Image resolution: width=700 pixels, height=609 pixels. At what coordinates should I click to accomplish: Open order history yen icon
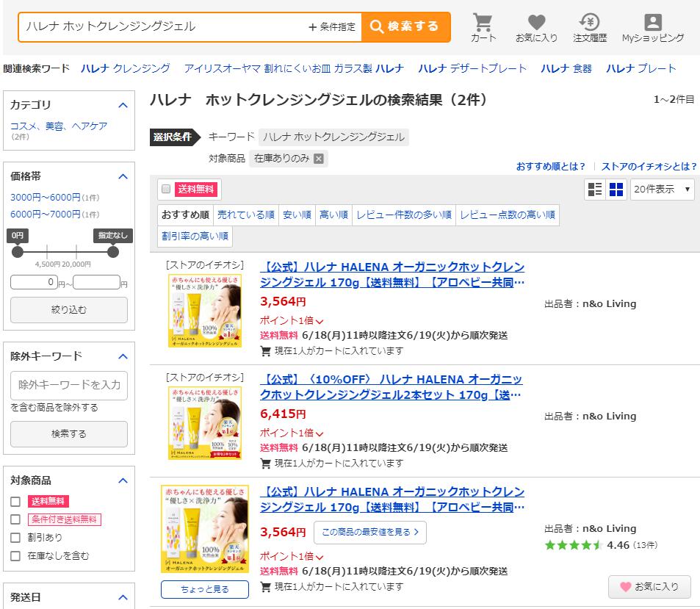point(589,27)
